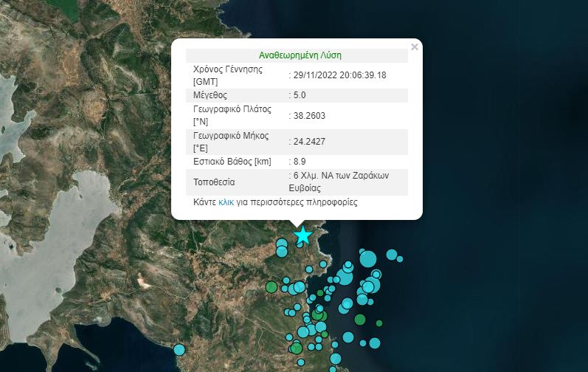Click the cyan star epicenter marker
This screenshot has width=588, height=372.
(x=302, y=235)
